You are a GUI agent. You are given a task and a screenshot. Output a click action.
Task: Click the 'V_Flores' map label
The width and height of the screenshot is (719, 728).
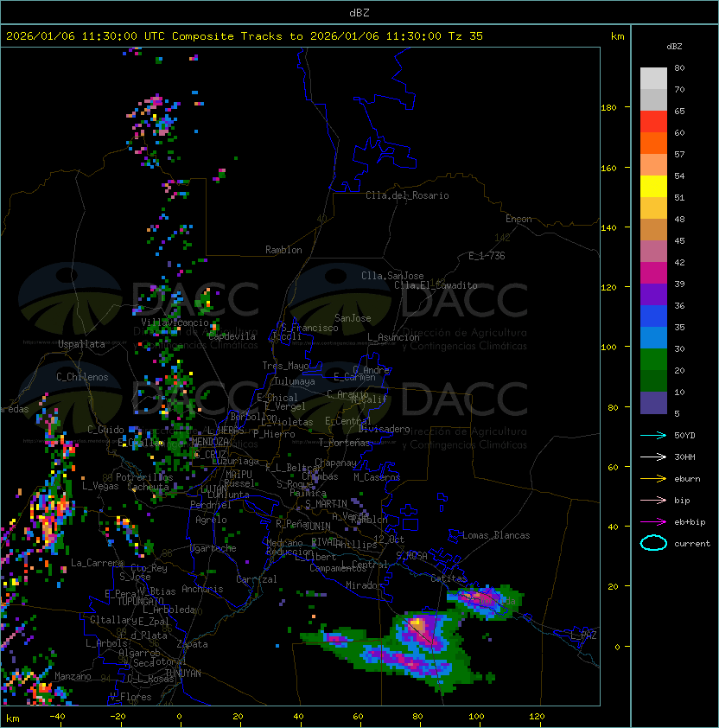(x=130, y=697)
